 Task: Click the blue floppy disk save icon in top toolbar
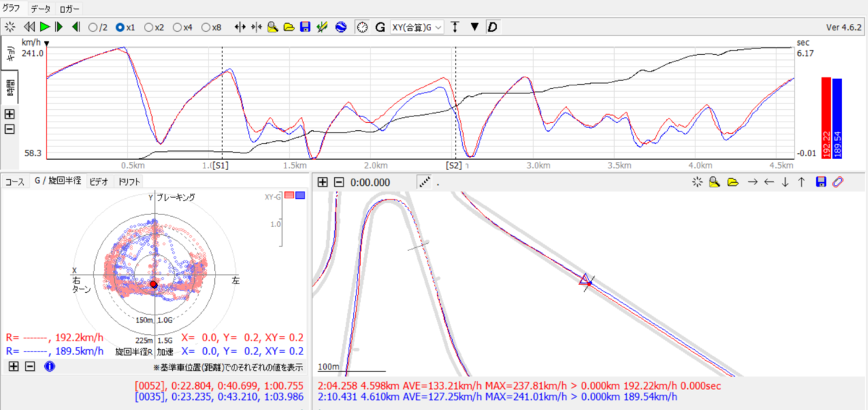click(x=305, y=27)
